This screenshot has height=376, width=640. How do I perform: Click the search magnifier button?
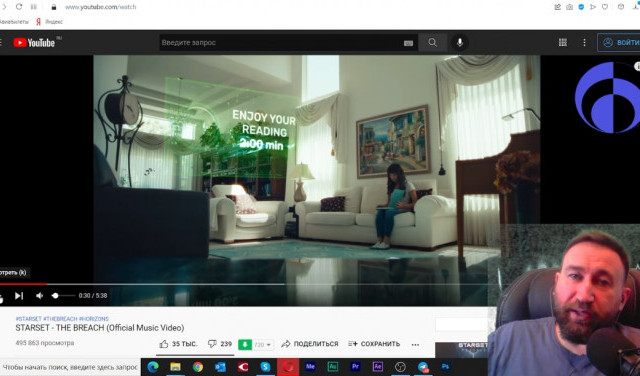pos(432,42)
